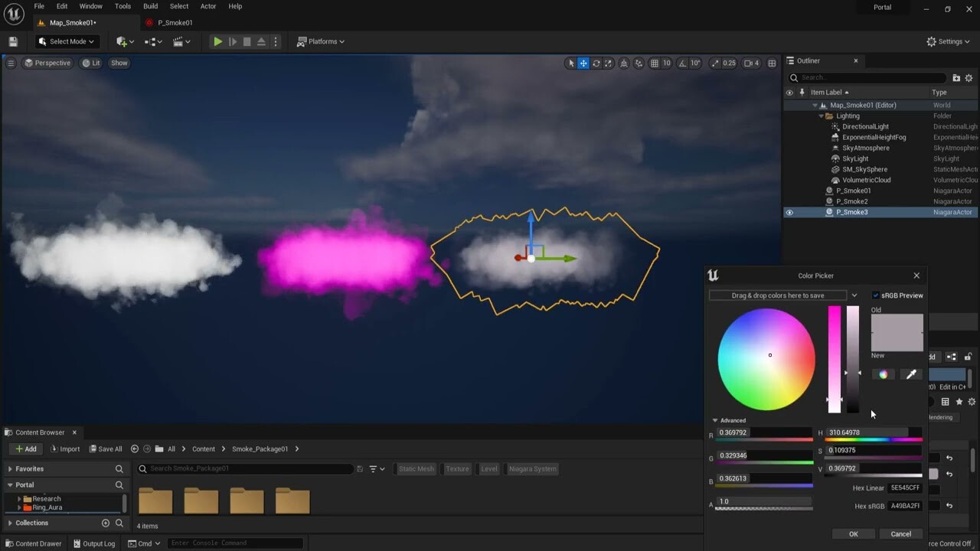Click the camera speed icon in viewport controls

(747, 63)
